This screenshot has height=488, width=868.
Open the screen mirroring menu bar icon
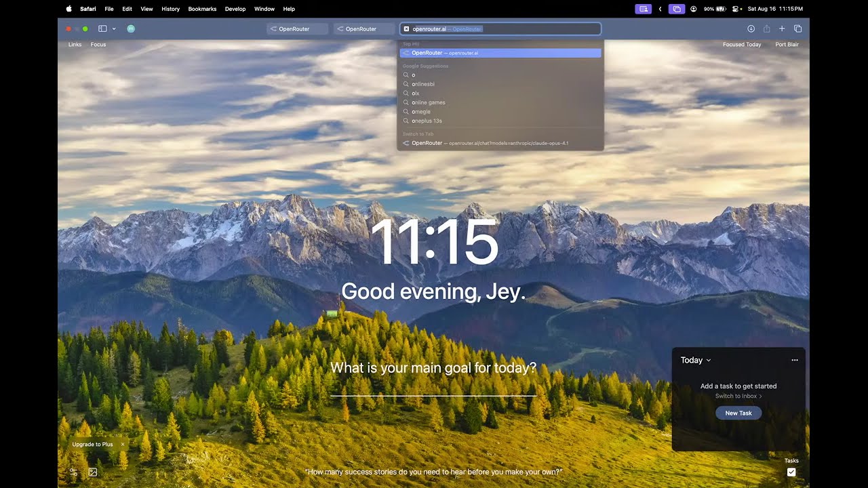tap(676, 9)
